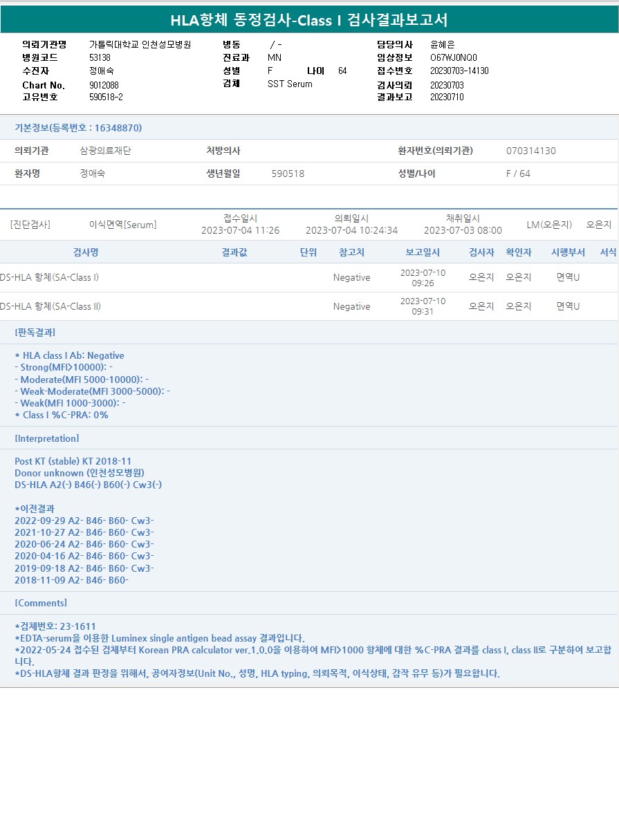
Task: Select the DS-HLA 항체(SA-Class II) row
Action: click(309, 306)
